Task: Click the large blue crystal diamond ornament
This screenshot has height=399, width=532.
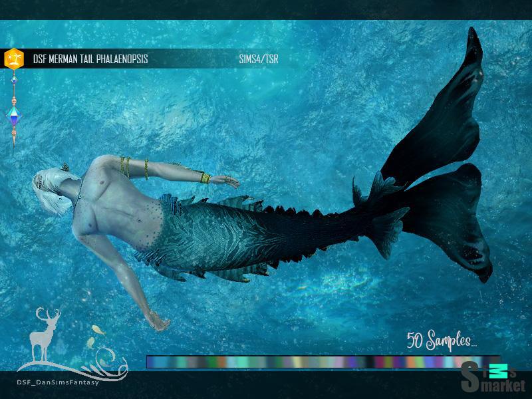Action: click(13, 114)
